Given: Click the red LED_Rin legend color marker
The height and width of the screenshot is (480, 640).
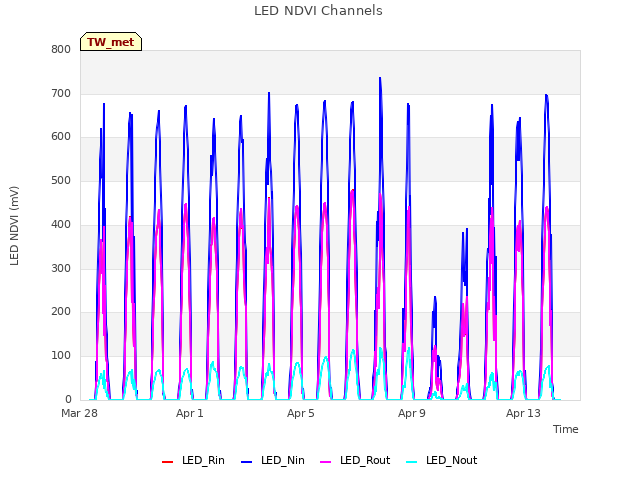Looking at the screenshot, I should (x=167, y=462).
